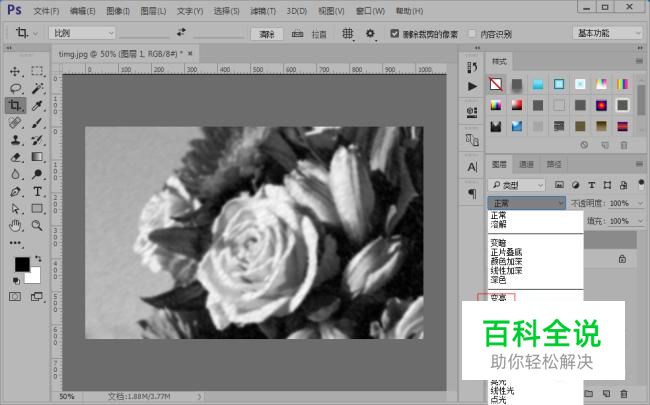Switch to the 路径 tab
650x405 pixels.
tap(554, 165)
